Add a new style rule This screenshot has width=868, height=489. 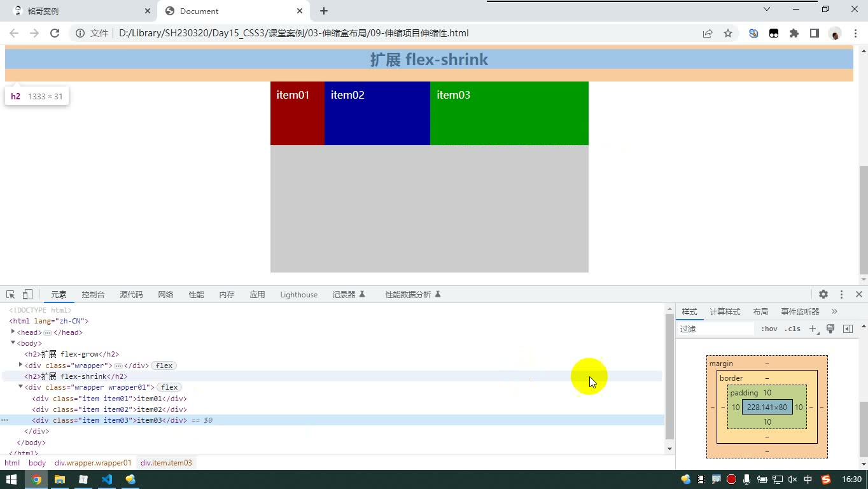point(813,329)
